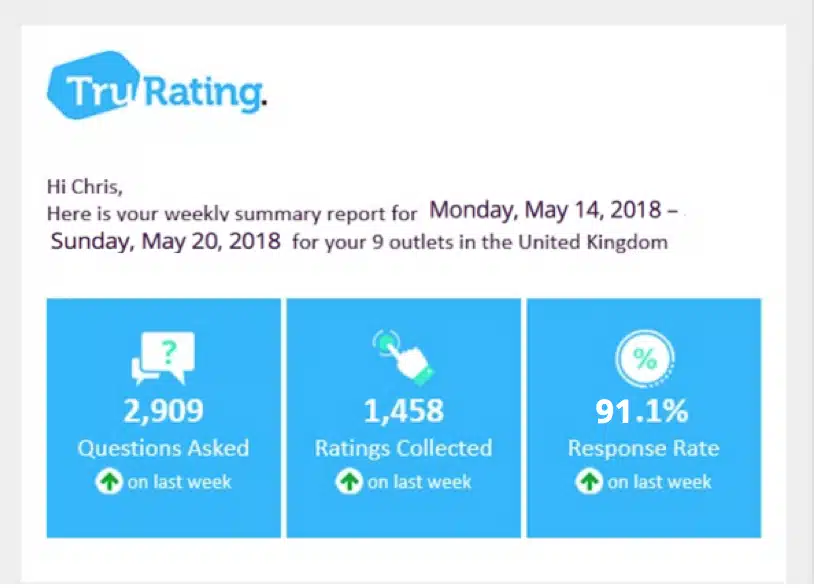Viewport: 814px width, 588px height.
Task: Click the Questions Asked label
Action: (163, 448)
